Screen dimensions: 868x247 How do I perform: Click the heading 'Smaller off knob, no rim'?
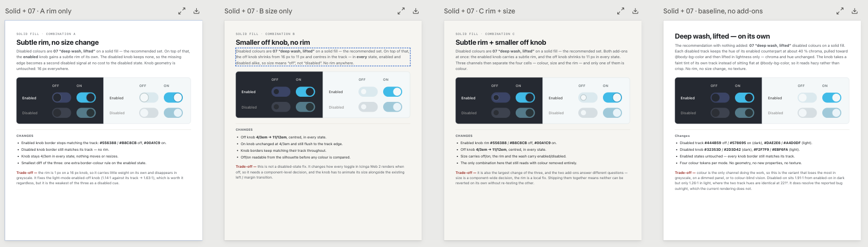273,42
